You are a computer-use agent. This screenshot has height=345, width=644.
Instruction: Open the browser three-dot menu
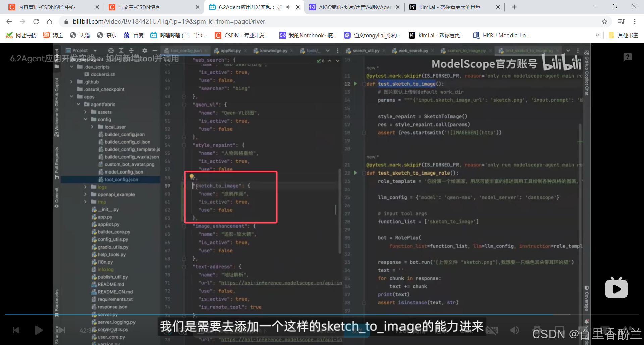click(x=635, y=22)
